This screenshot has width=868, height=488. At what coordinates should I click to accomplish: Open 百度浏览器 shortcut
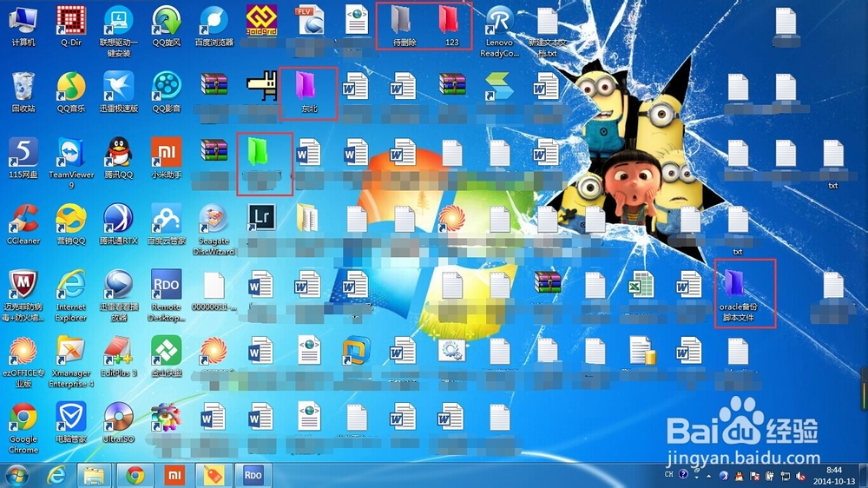point(214,26)
